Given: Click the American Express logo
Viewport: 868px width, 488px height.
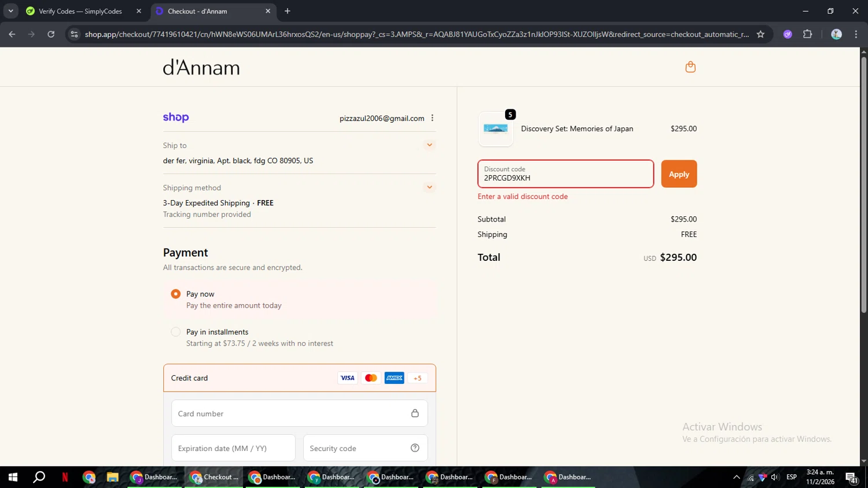Looking at the screenshot, I should point(395,378).
